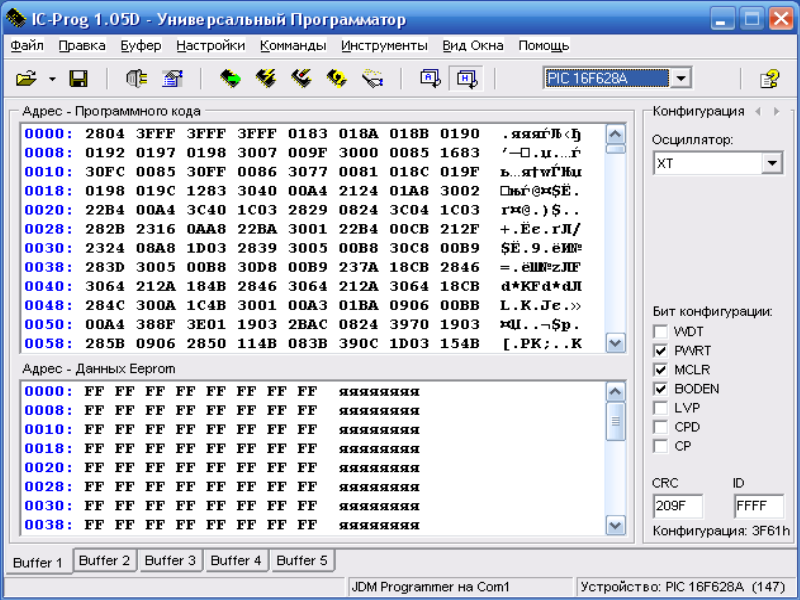Switch to hex view with the H icon
Image resolution: width=800 pixels, height=600 pixels.
466,79
